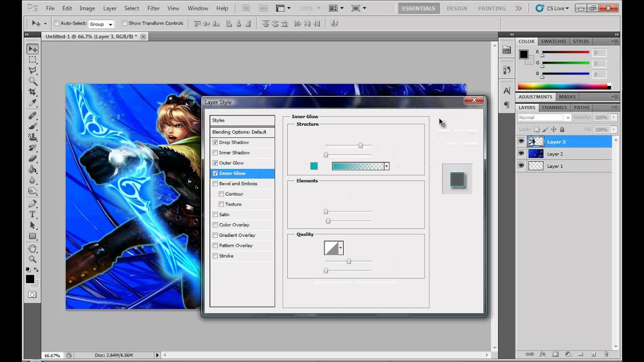The image size is (644, 362).
Task: Enable the Stroke checkbox
Action: click(215, 256)
